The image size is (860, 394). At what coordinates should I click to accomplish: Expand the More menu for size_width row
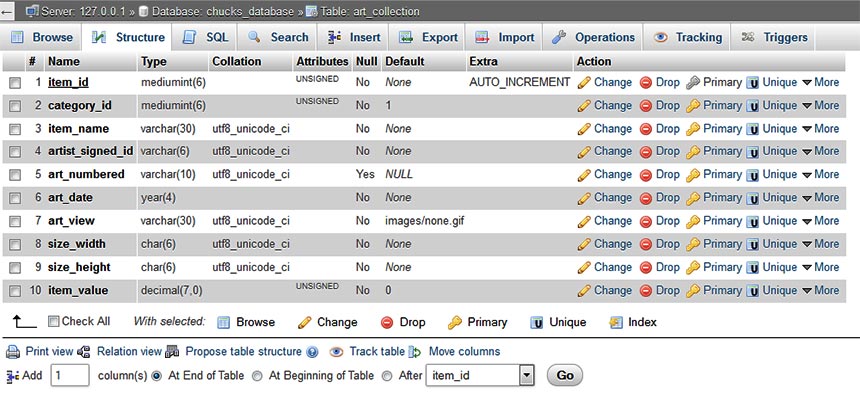[x=821, y=244]
